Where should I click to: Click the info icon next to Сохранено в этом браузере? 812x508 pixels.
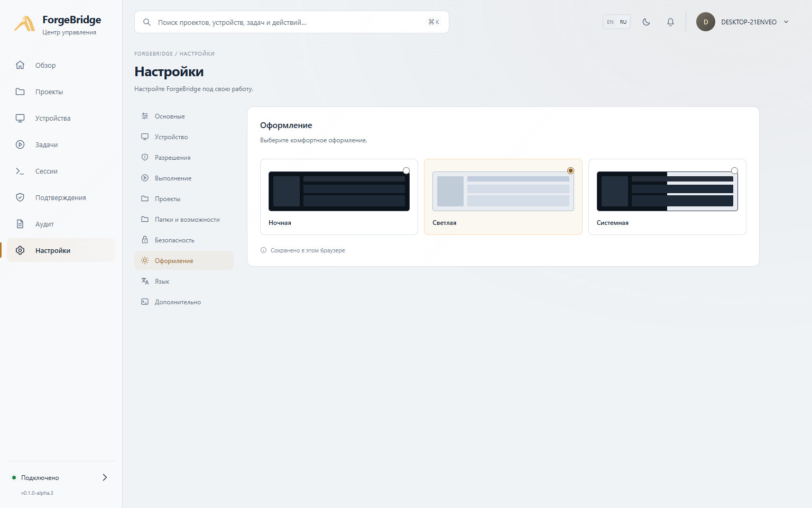pos(263,250)
